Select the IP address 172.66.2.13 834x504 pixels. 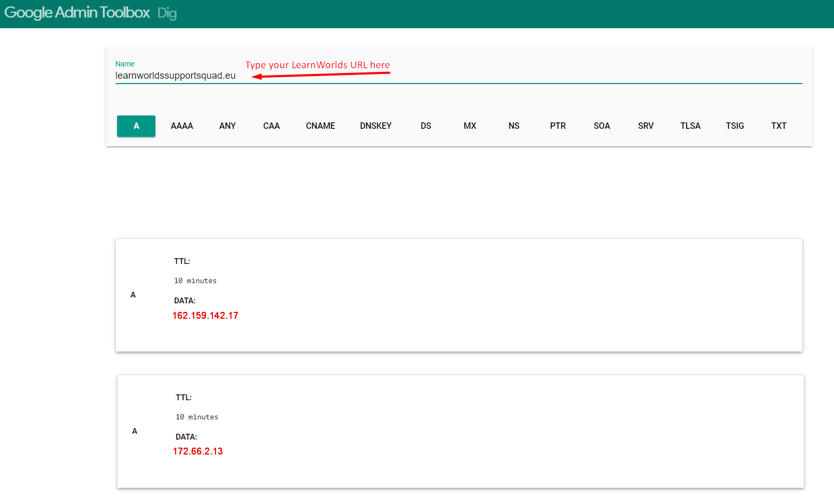coord(198,451)
